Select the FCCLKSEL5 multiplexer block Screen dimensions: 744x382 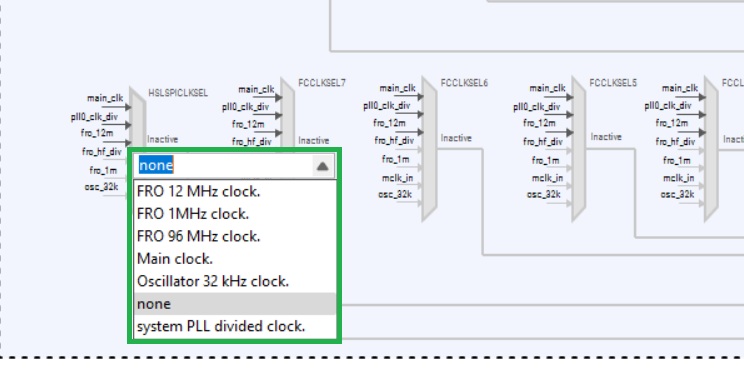[x=578, y=149]
